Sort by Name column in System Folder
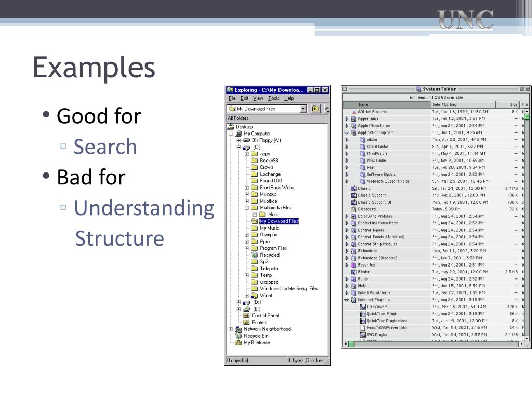 tap(387, 105)
